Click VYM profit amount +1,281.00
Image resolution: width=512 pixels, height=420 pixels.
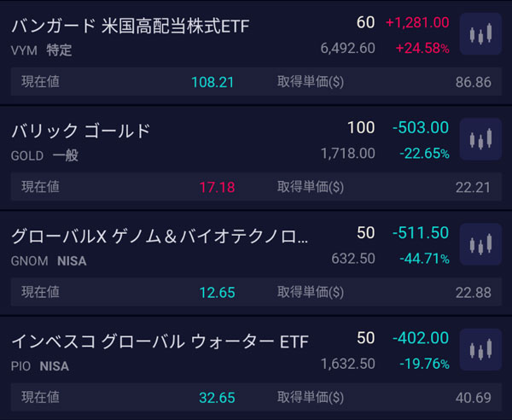click(417, 22)
